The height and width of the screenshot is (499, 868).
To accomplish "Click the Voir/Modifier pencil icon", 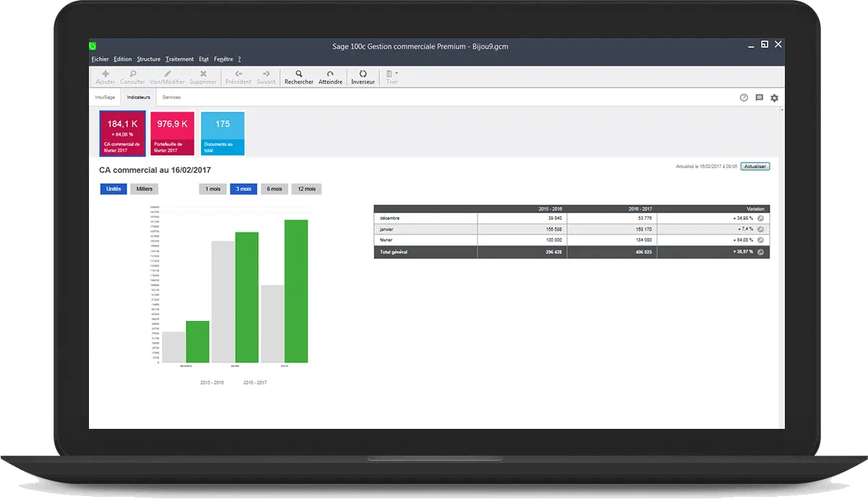I will [x=167, y=74].
